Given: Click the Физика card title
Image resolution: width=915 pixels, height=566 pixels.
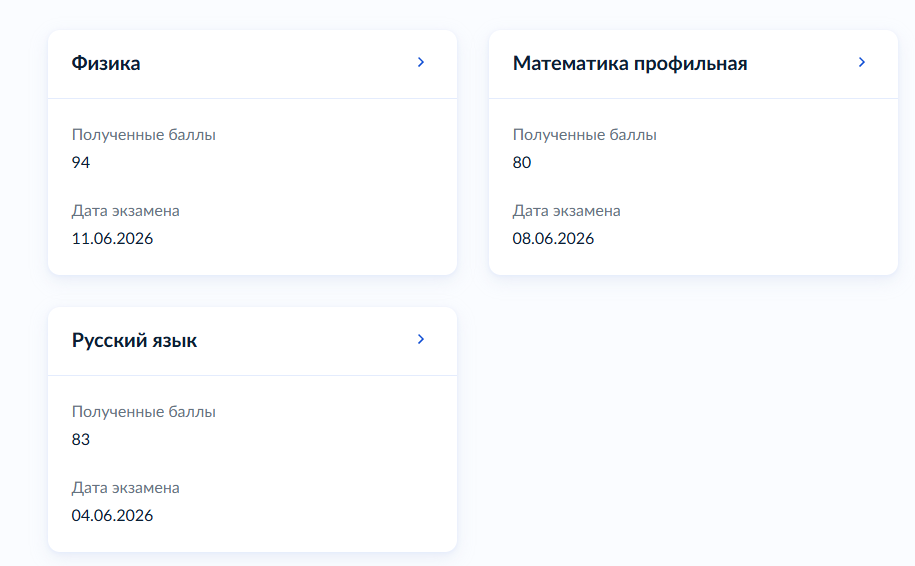Looking at the screenshot, I should 106,63.
